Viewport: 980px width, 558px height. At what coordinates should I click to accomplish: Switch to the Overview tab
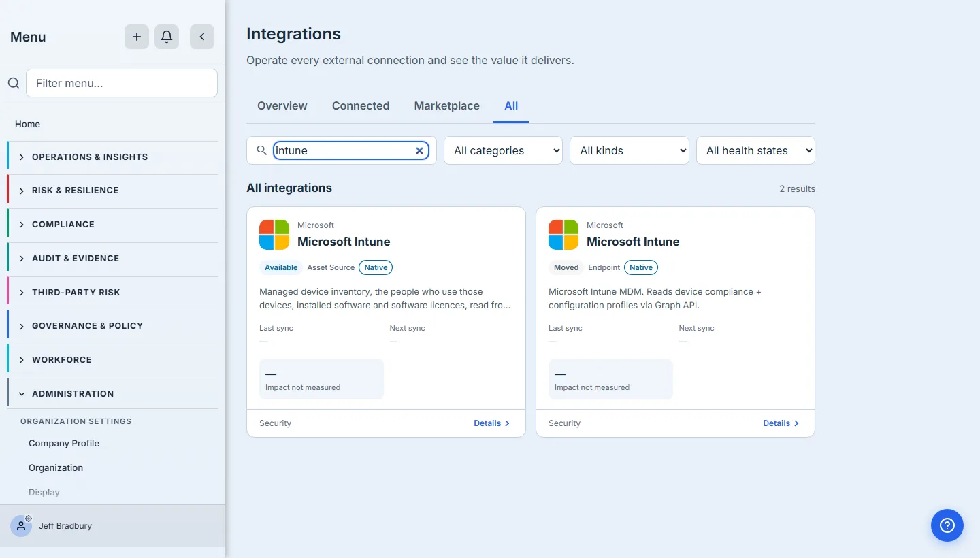coord(282,106)
